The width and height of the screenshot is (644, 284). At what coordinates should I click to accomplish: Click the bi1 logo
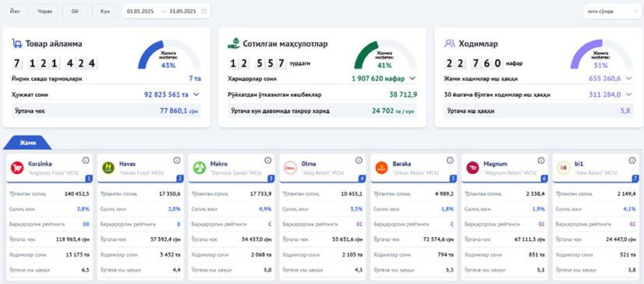click(564, 168)
